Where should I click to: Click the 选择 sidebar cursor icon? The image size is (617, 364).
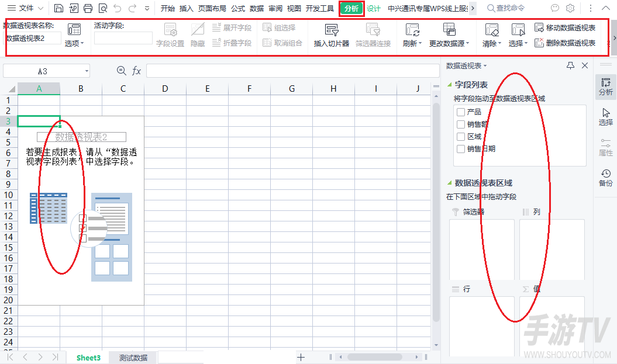pos(605,117)
